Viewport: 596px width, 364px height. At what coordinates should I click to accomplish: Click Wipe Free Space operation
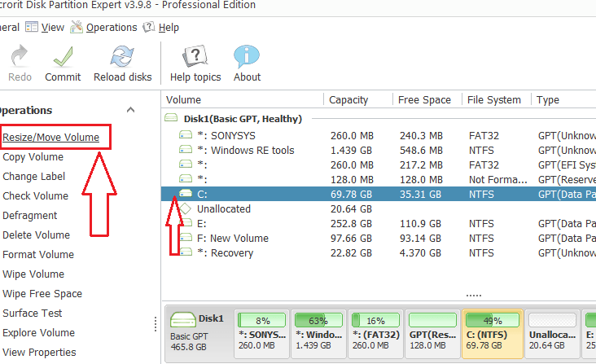pos(42,294)
